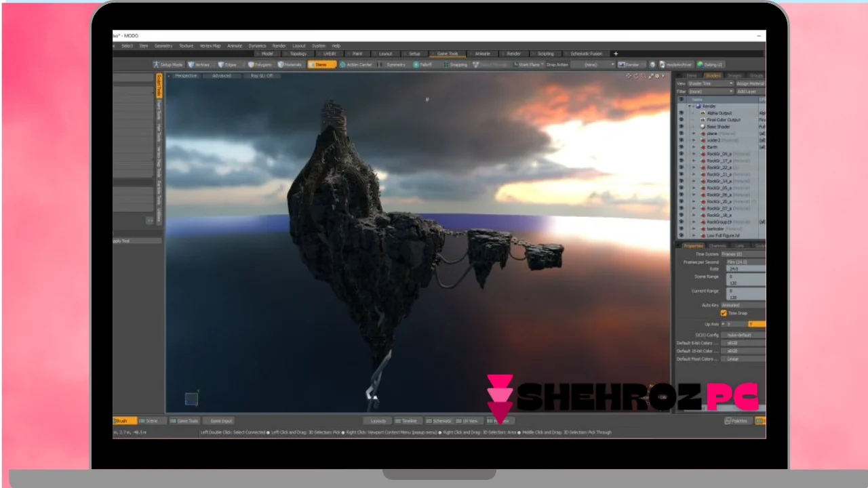Add a new layout tab with plus
Viewport: 868px width, 488px height.
click(x=616, y=54)
